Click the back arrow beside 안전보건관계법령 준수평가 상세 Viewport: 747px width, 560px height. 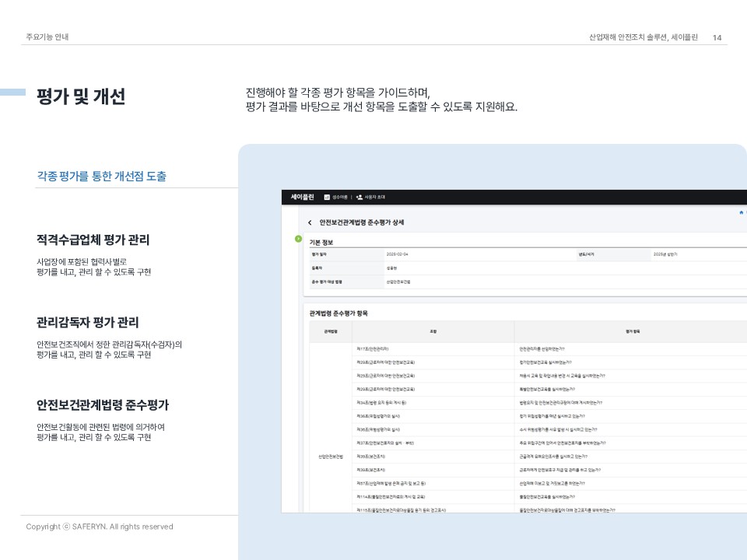tap(310, 223)
